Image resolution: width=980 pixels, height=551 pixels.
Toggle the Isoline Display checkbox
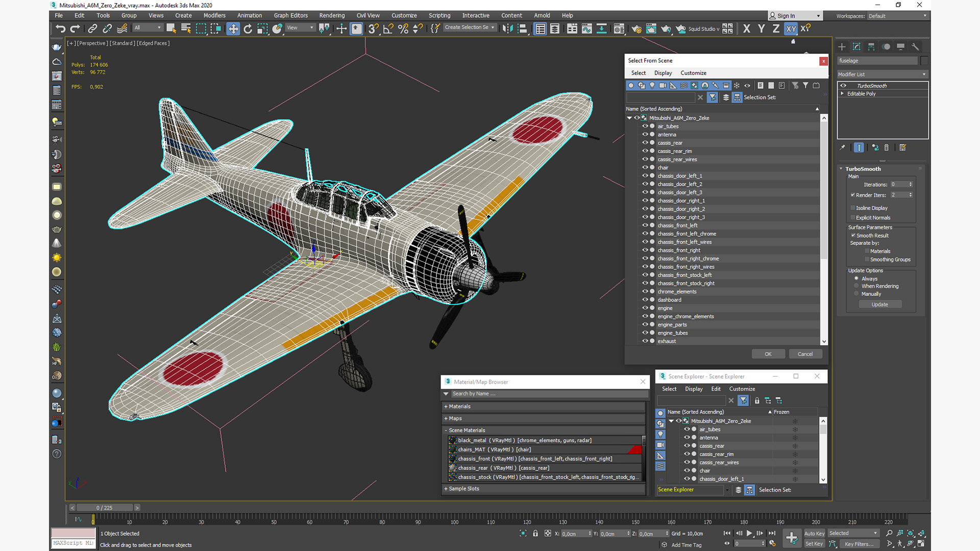(x=852, y=208)
